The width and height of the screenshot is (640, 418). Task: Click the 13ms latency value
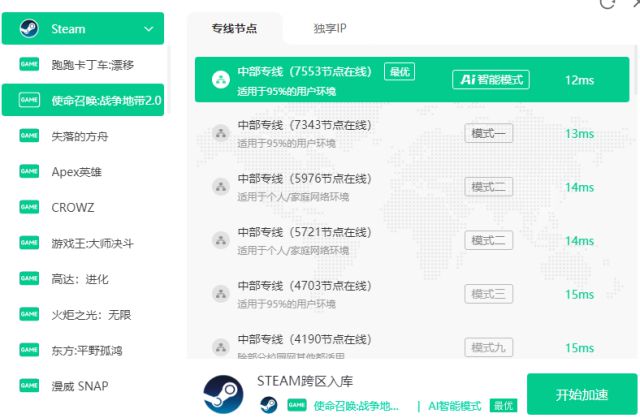(579, 133)
